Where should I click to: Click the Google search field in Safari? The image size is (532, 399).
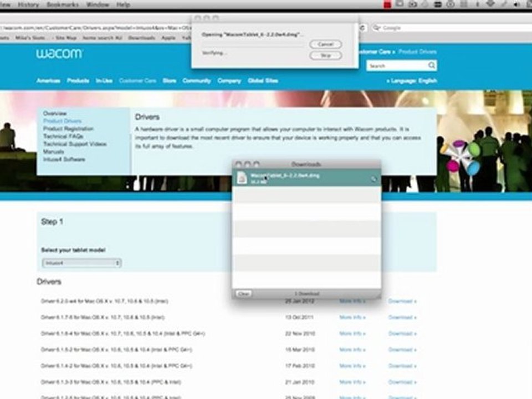pyautogui.click(x=451, y=28)
